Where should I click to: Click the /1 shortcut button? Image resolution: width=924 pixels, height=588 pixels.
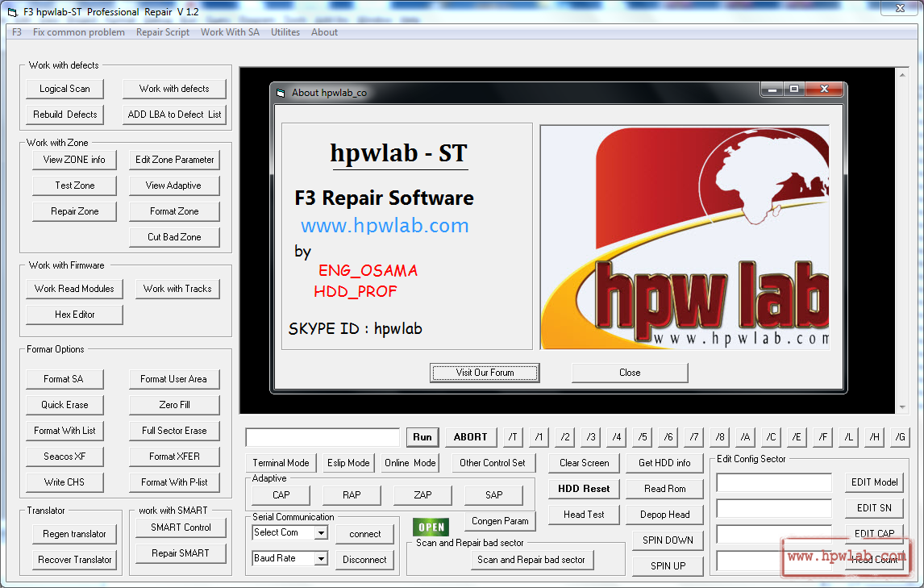coord(539,437)
